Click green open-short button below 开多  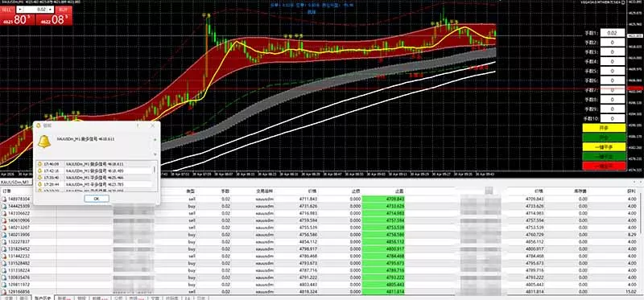604,138
